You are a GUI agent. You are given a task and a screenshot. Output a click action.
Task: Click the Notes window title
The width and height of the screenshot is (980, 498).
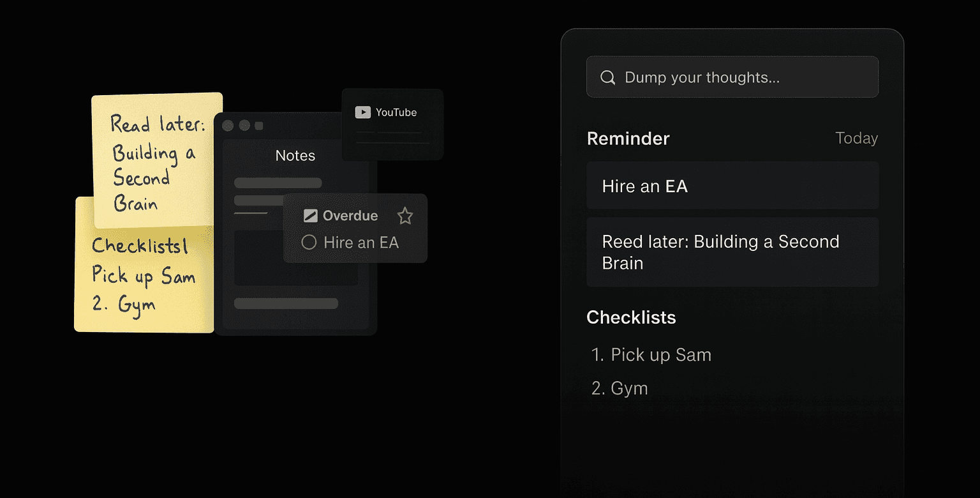[295, 156]
